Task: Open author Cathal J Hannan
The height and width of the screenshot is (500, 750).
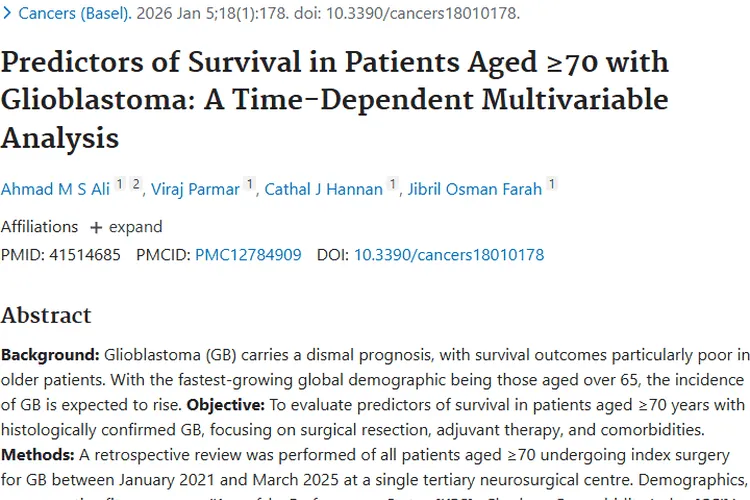Action: [324, 190]
